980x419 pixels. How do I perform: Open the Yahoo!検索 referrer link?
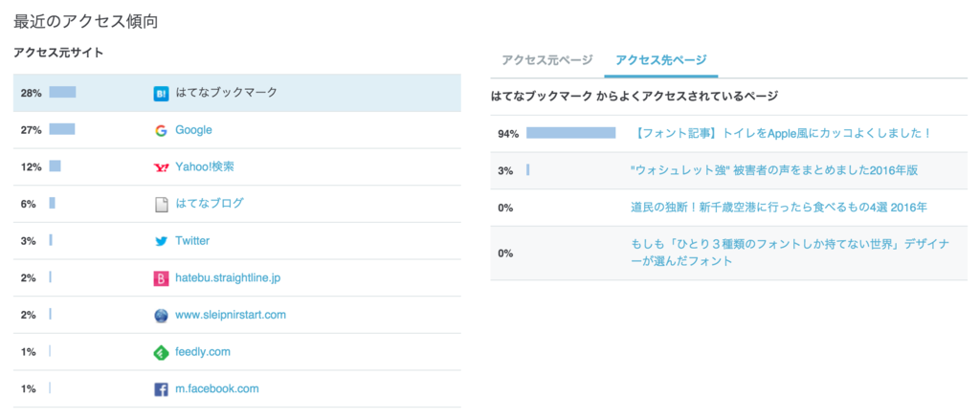point(205,166)
